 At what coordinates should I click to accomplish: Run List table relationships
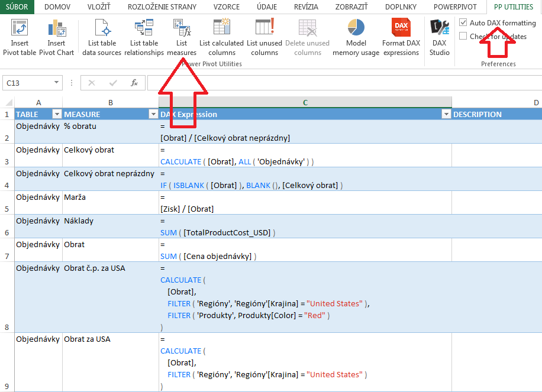coord(144,37)
